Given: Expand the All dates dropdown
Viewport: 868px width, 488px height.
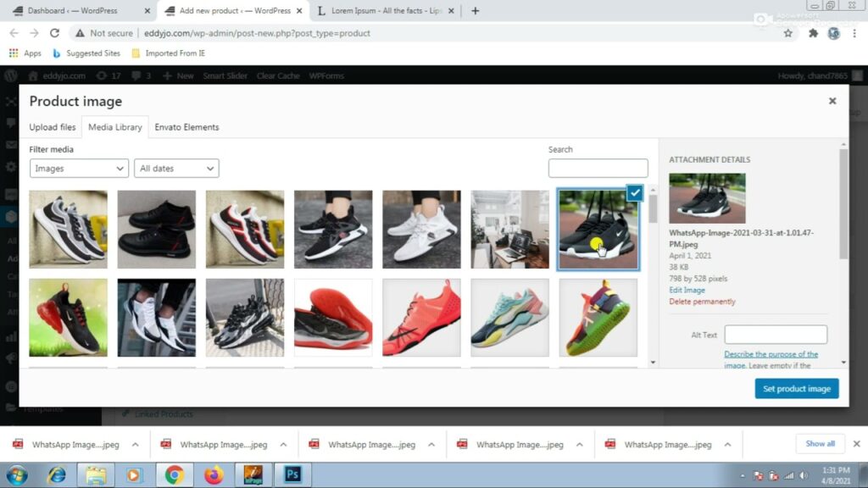Looking at the screenshot, I should click(x=176, y=169).
